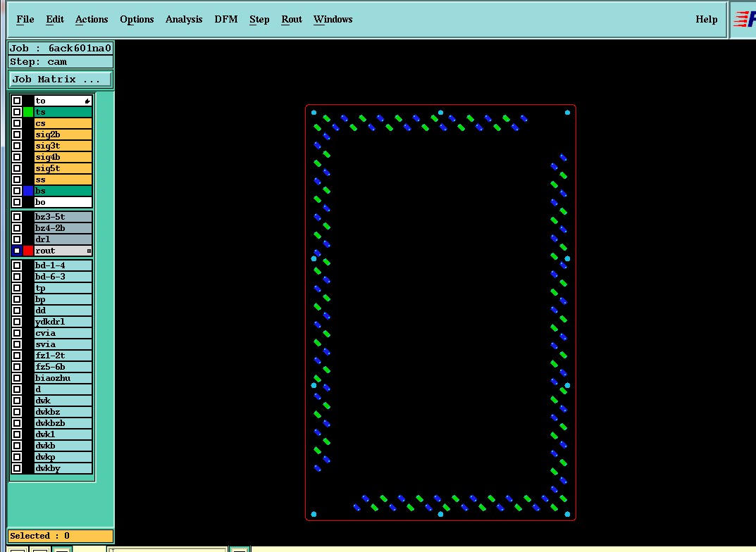This screenshot has width=756, height=552.
Task: Toggle the checkbox for layer sig3t
Action: coord(17,146)
